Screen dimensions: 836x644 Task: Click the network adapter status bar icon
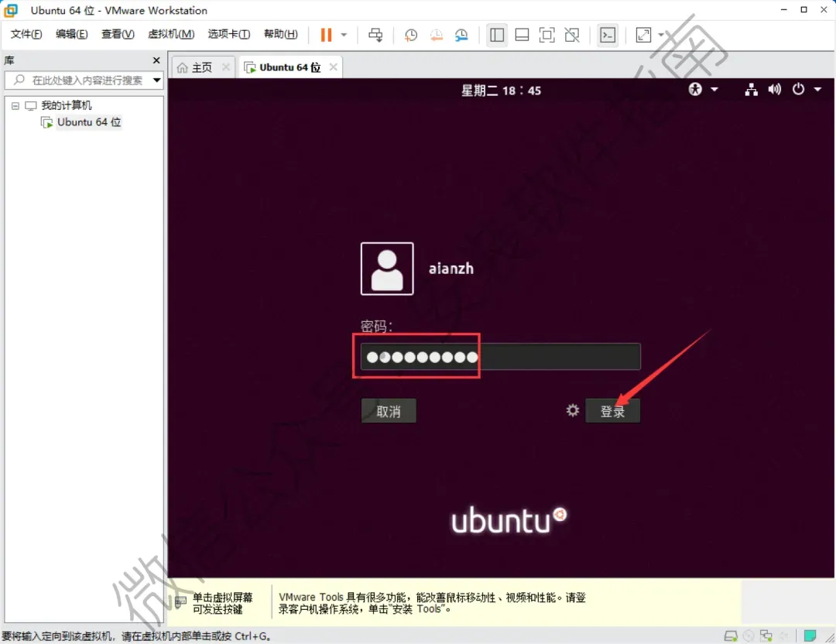pos(766,635)
